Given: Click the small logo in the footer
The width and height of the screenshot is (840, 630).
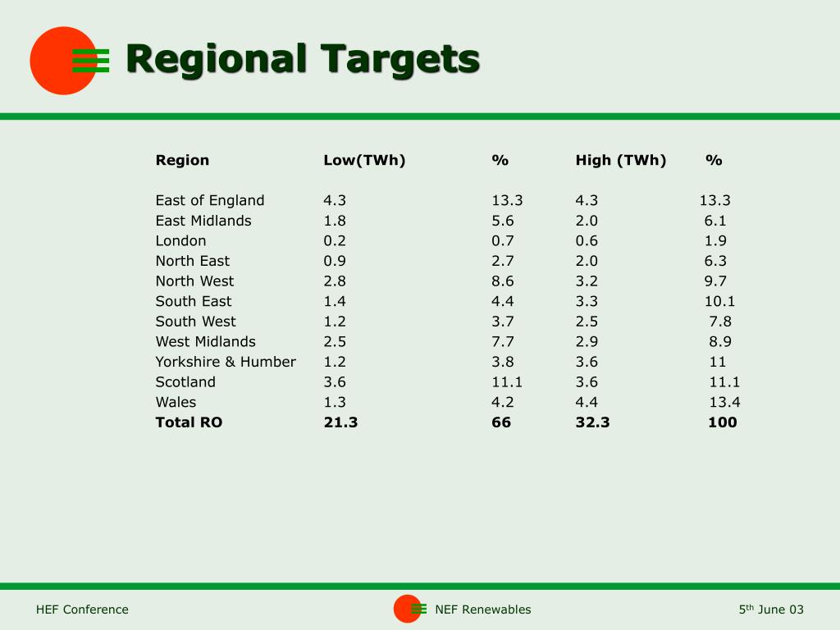Looking at the screenshot, I should click(410, 609).
